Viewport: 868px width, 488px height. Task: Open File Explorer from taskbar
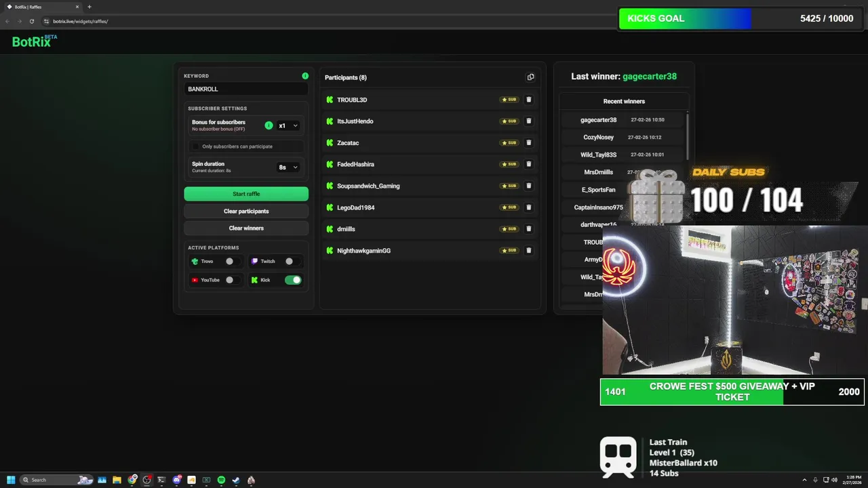[x=117, y=480]
